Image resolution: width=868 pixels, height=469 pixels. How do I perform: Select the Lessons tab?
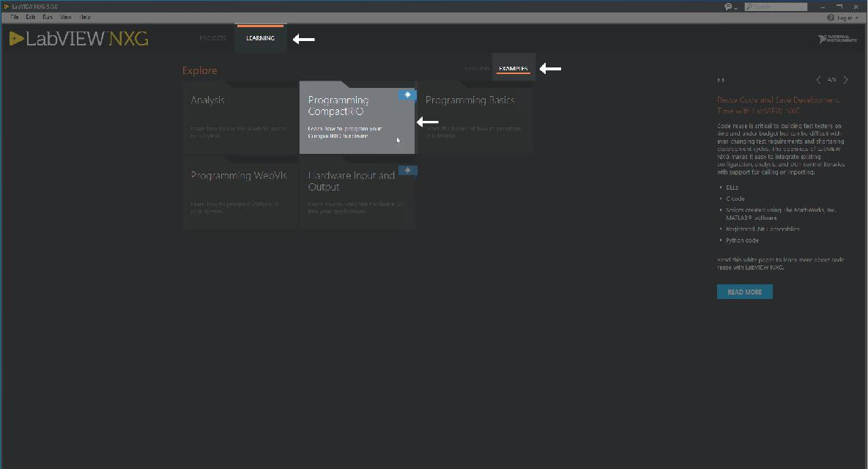click(477, 69)
